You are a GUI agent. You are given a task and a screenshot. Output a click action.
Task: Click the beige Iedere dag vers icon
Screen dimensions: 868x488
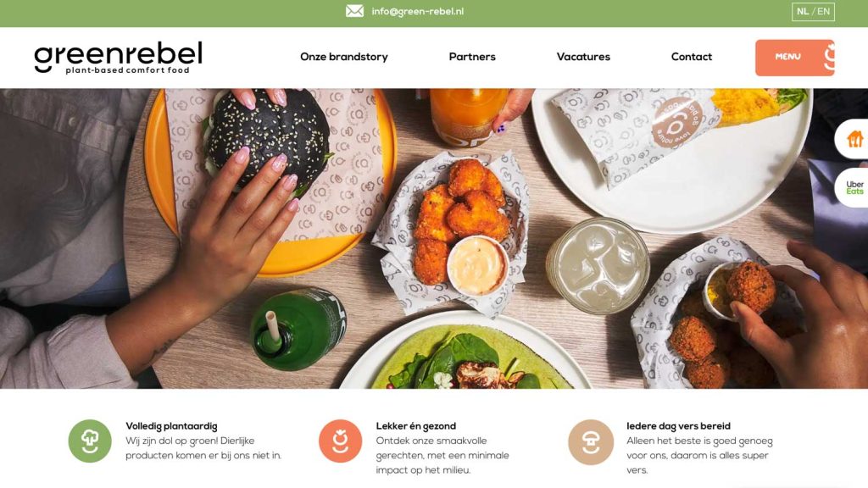point(591,441)
